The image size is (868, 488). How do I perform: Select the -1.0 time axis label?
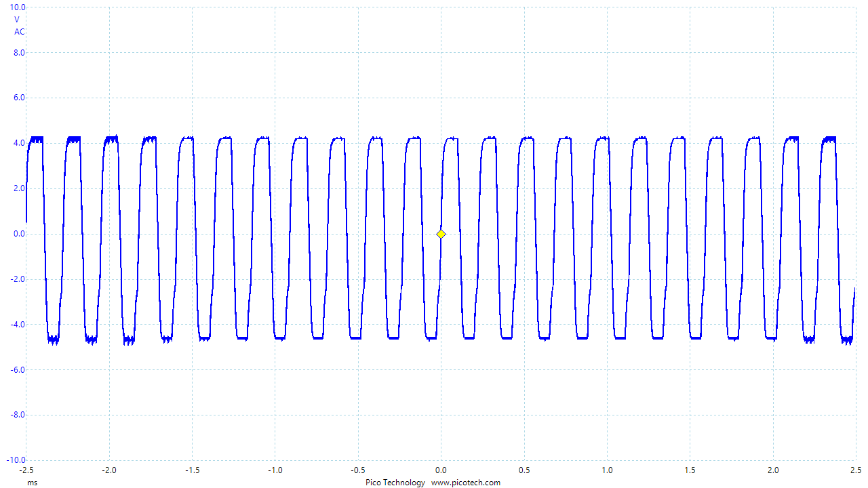[275, 470]
